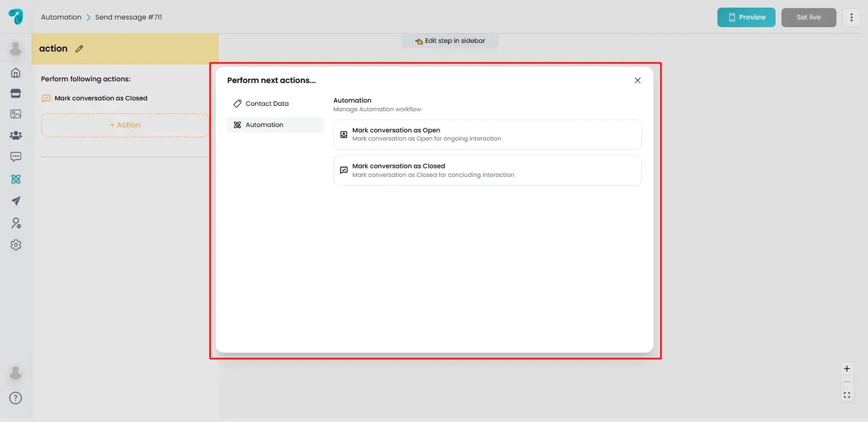Screen dimensions: 868x422
Task: Click the Preview button
Action: point(746,17)
